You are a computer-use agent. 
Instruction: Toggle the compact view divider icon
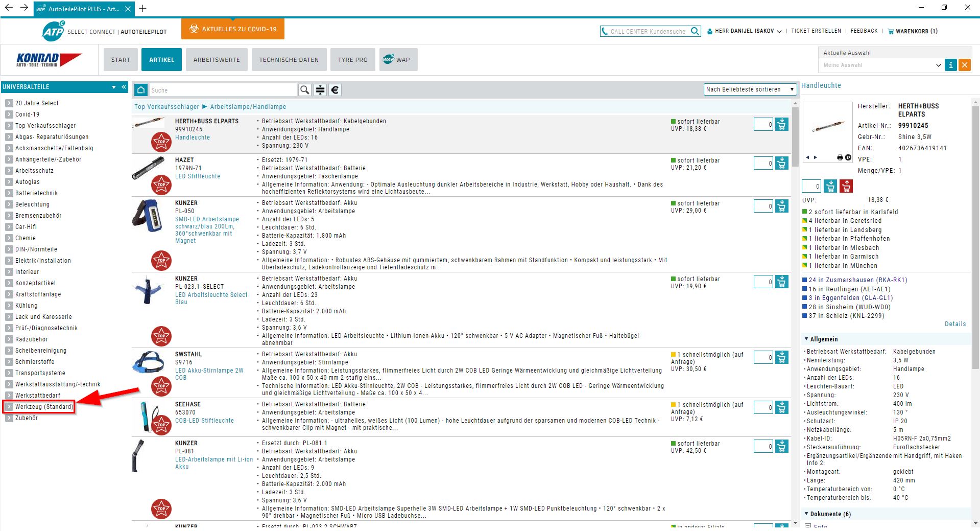click(x=320, y=90)
